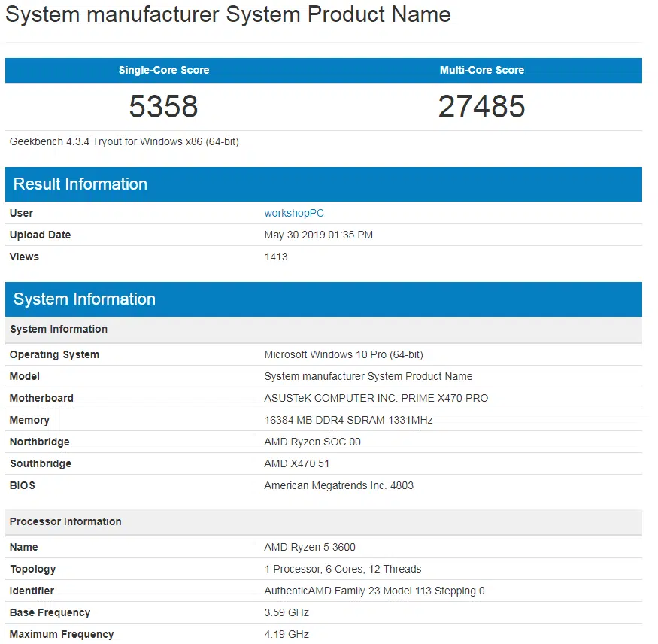The width and height of the screenshot is (658, 644).
Task: Click the User row label
Action: point(21,213)
